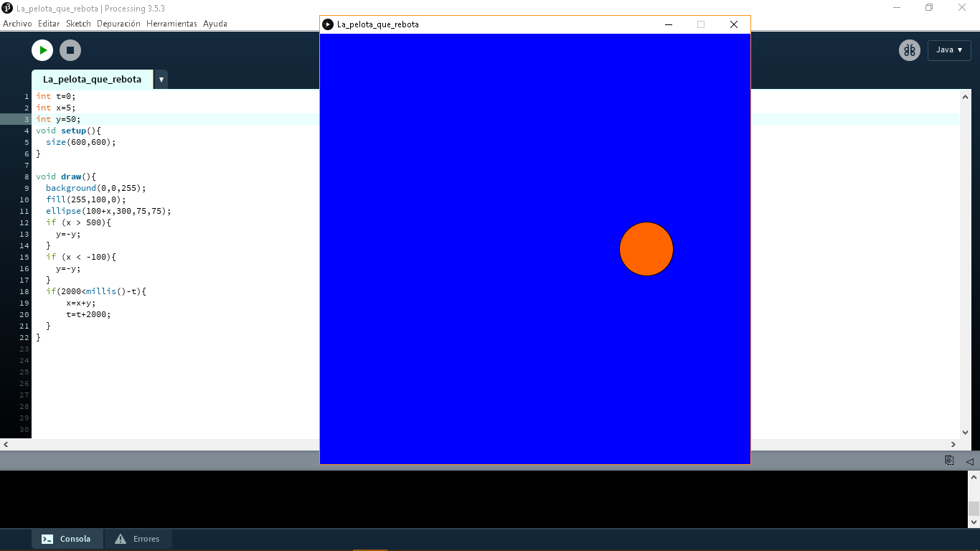
Task: Toggle the Debugger butterfly icon
Action: [x=910, y=50]
